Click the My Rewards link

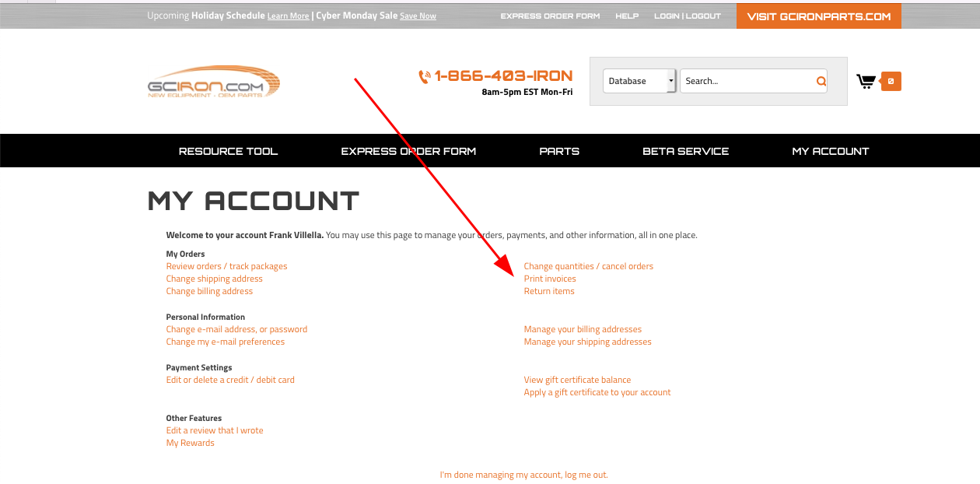[190, 443]
